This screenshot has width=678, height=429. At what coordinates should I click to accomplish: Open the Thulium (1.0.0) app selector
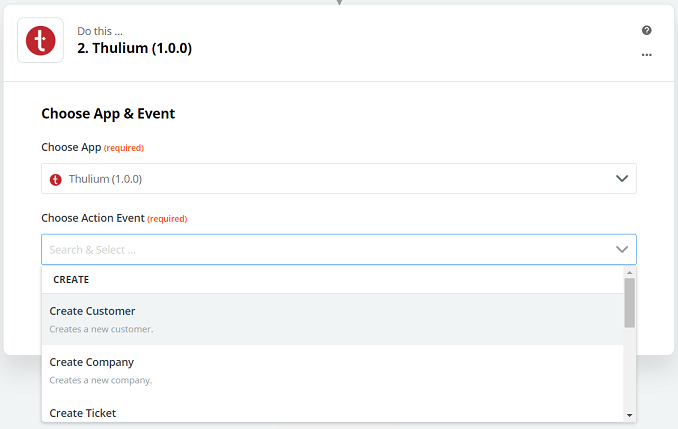339,179
